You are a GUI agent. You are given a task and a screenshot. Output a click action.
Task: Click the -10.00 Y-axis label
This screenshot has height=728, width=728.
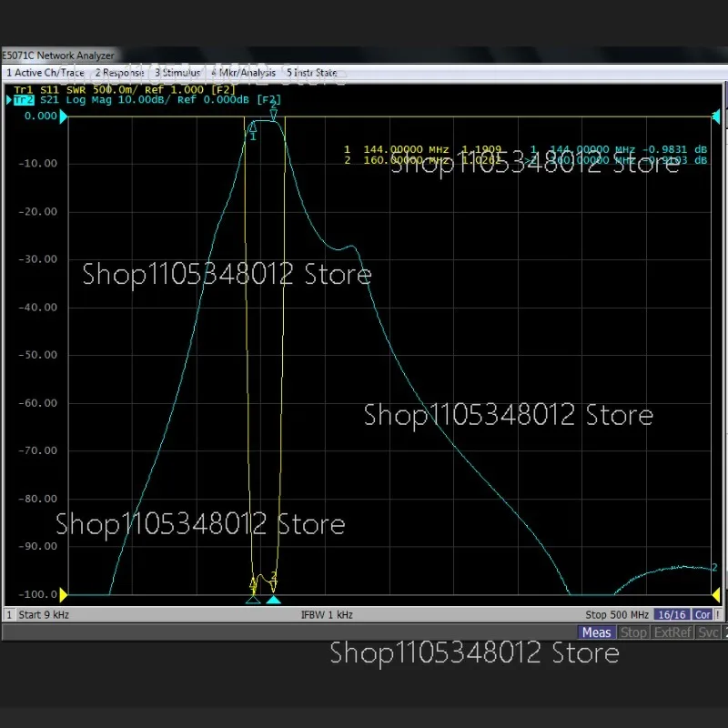coord(38,164)
